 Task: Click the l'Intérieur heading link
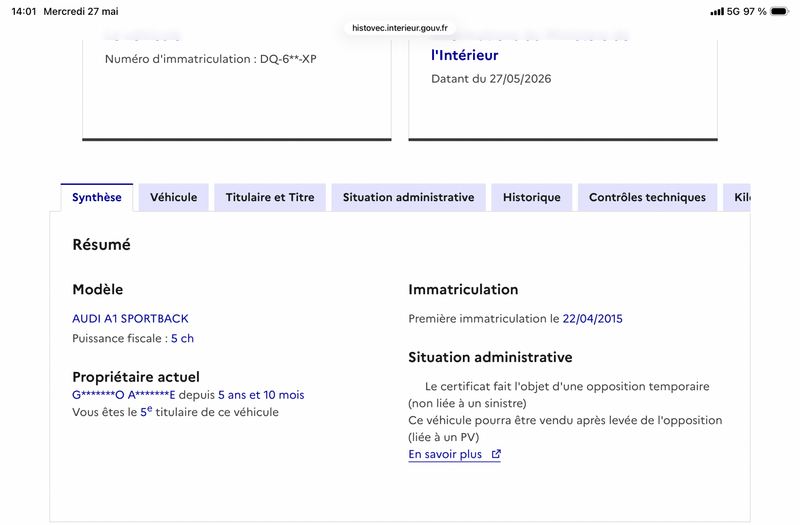464,55
